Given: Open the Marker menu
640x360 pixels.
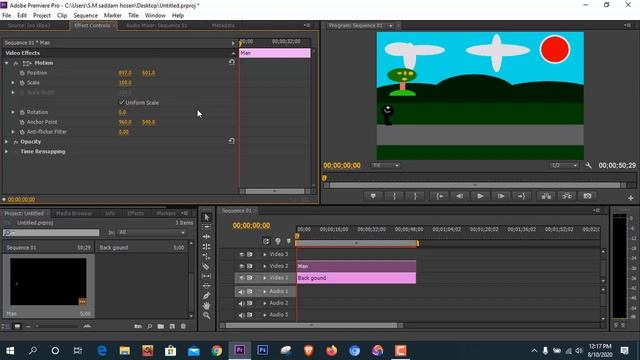Looking at the screenshot, I should [113, 16].
